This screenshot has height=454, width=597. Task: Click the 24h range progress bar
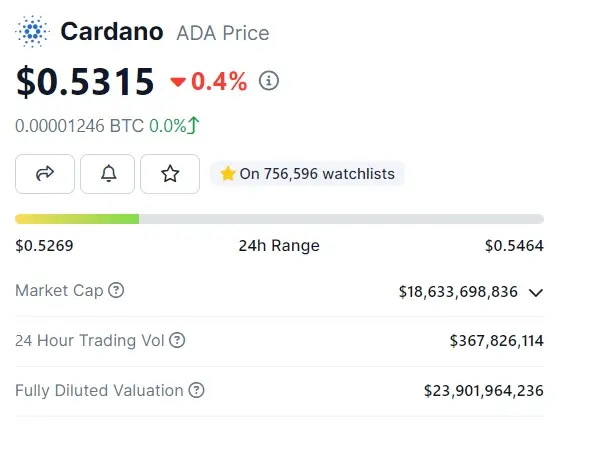[279, 219]
